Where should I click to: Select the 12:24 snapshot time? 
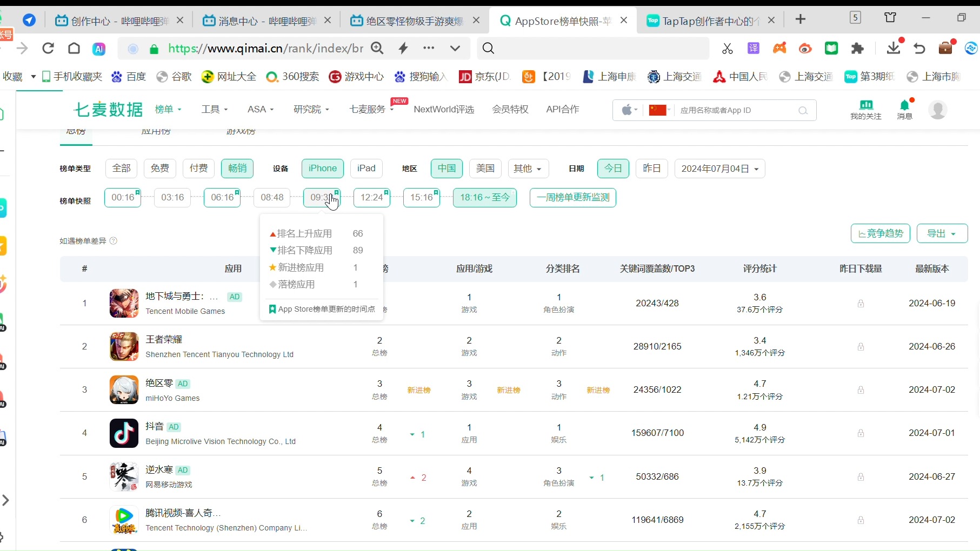point(371,198)
